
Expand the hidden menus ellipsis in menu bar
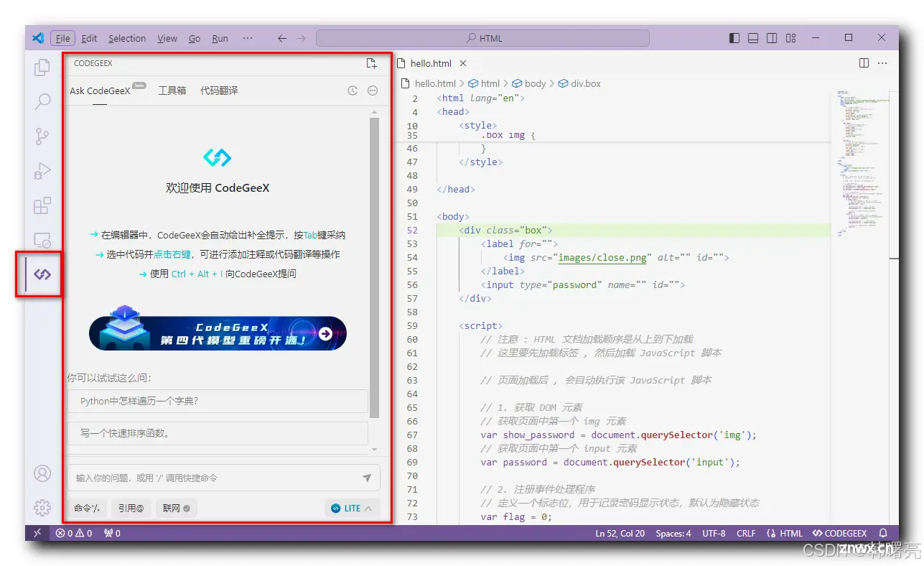pos(248,38)
